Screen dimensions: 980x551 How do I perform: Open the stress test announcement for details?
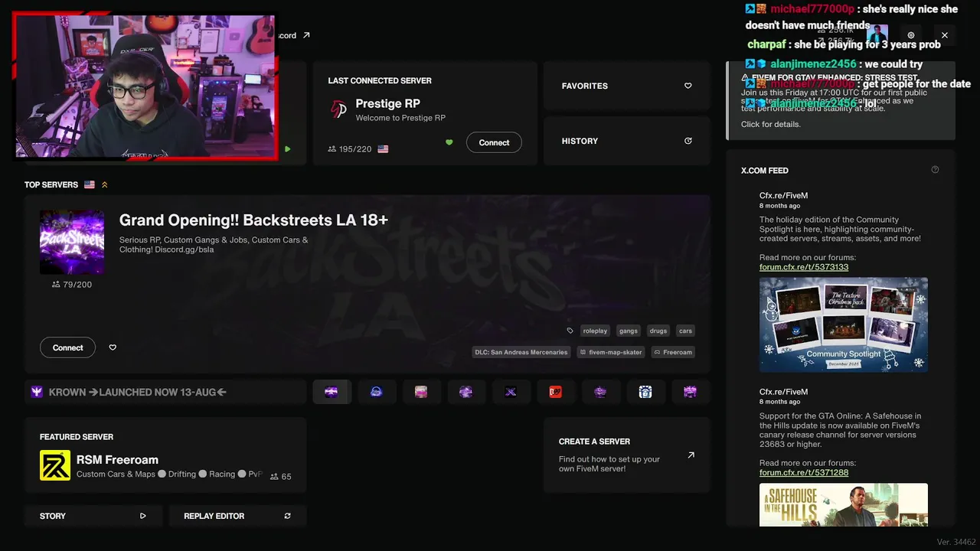(841, 100)
